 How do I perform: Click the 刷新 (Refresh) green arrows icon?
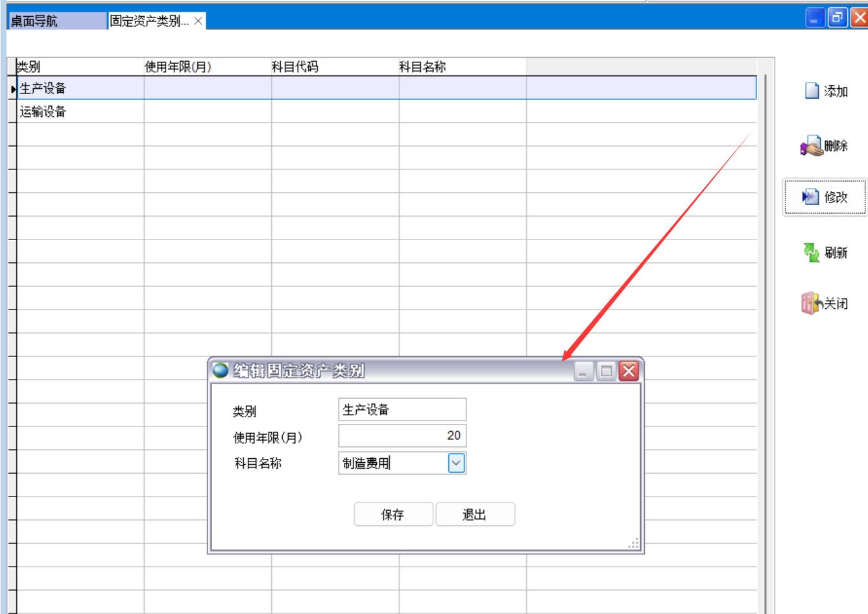[811, 252]
